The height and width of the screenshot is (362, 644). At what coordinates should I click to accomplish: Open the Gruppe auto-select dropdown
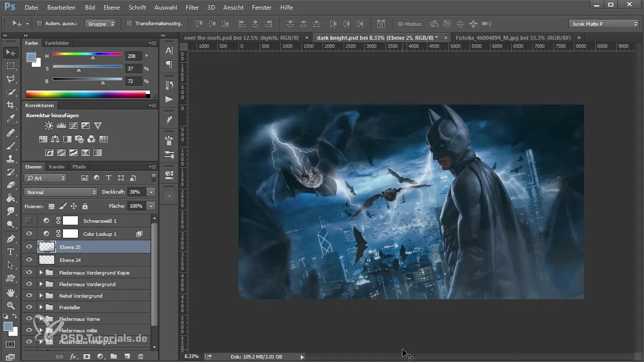click(101, 24)
